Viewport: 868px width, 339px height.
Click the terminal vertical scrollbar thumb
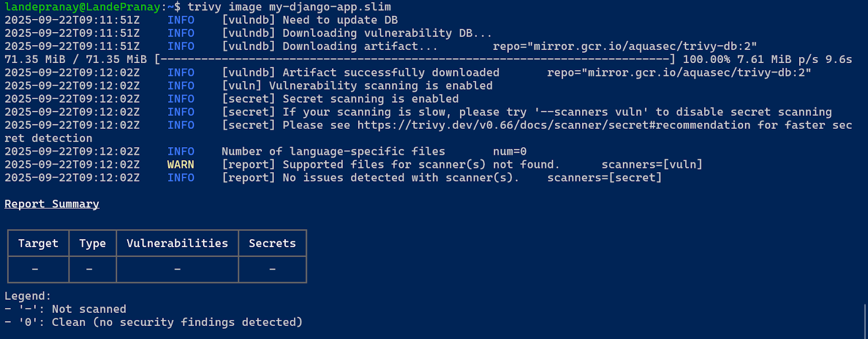[865, 321]
